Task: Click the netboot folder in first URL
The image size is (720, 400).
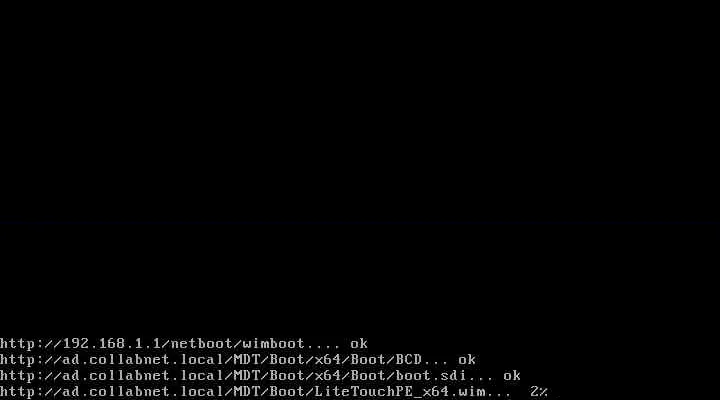Action: click(202, 344)
